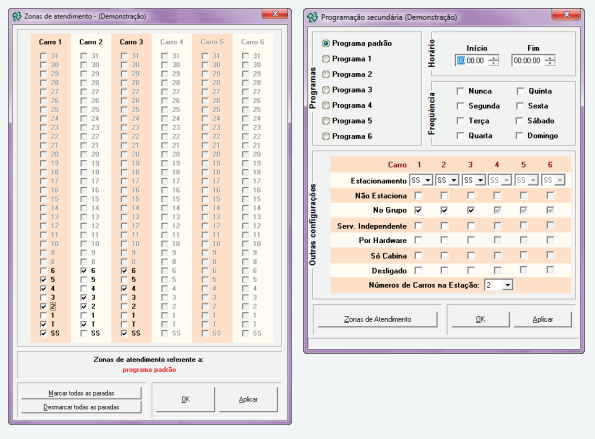Close the Programação secundária window
Screen dimensions: 595x439
coord(566,15)
